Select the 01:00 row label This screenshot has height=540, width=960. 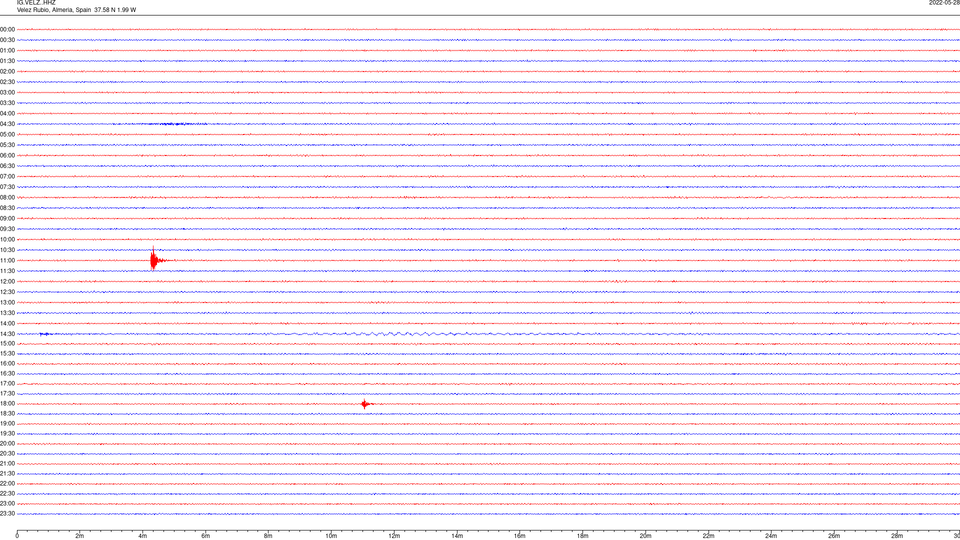7,50
